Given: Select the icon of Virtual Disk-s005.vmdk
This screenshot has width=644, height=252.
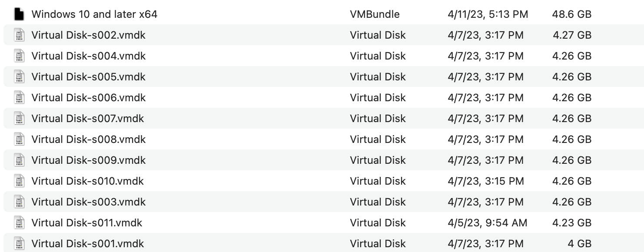Looking at the screenshot, I should tap(19, 77).
